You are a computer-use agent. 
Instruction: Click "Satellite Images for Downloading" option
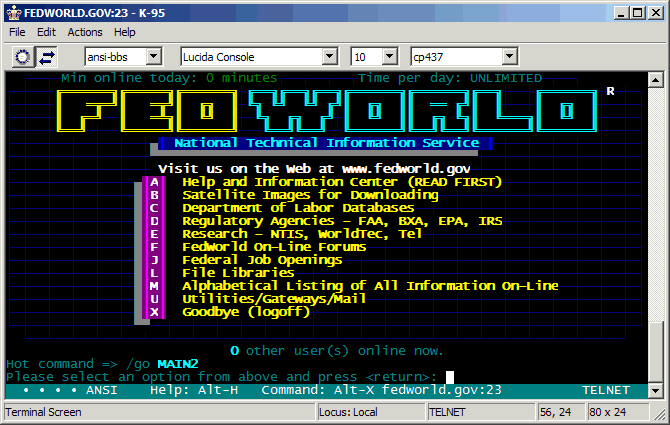310,195
